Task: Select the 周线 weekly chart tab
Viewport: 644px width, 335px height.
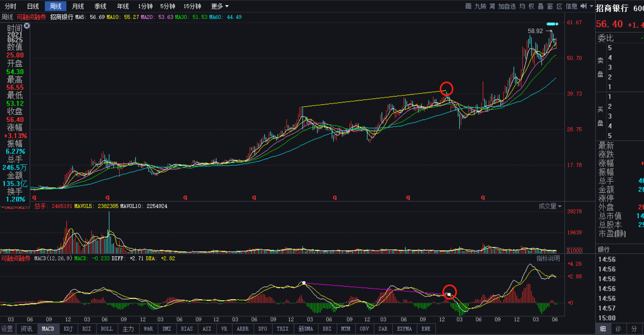Action: tap(56, 6)
